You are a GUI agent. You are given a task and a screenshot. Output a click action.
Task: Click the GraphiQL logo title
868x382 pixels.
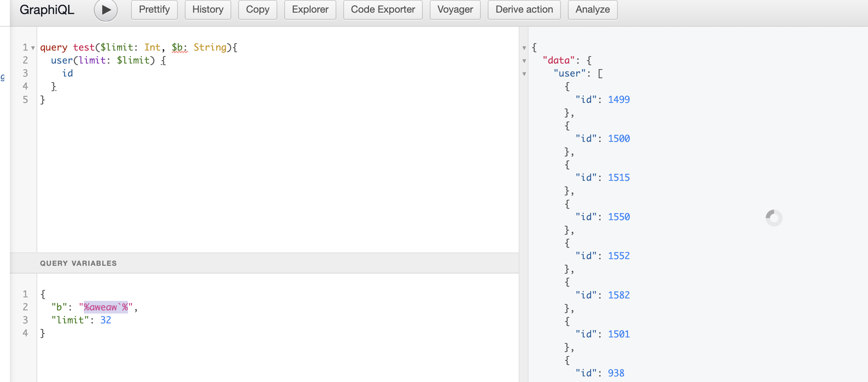[47, 10]
